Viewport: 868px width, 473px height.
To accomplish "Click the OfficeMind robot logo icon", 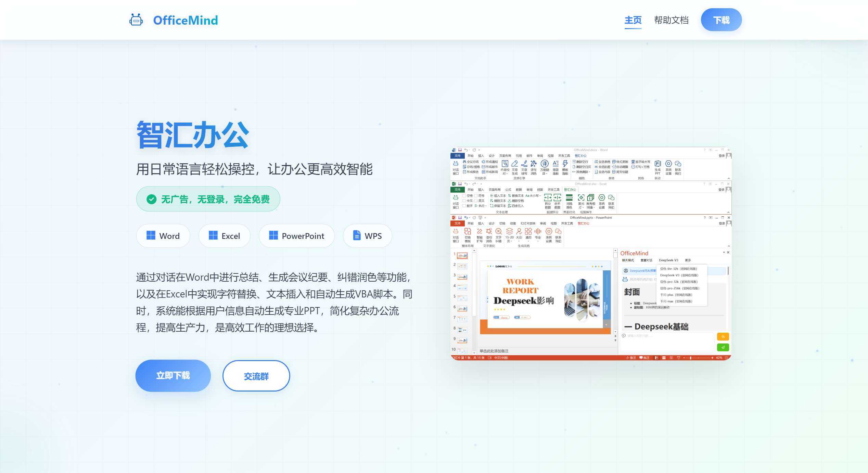I will pos(136,20).
